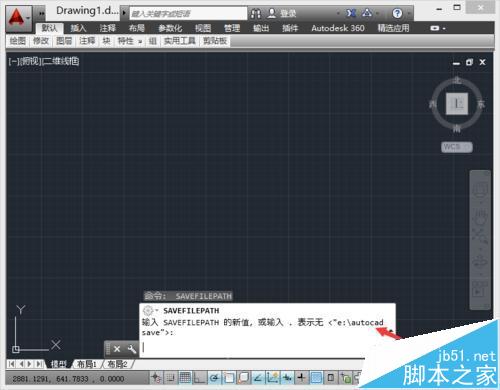Open the WCS coordinate system dropdown
Screen dimensions: 500x390
click(x=468, y=147)
